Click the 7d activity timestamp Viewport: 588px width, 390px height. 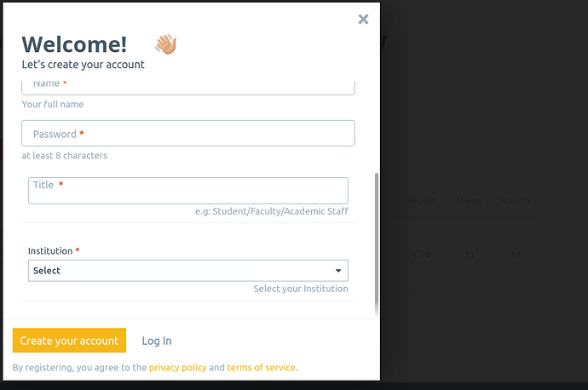pos(515,255)
